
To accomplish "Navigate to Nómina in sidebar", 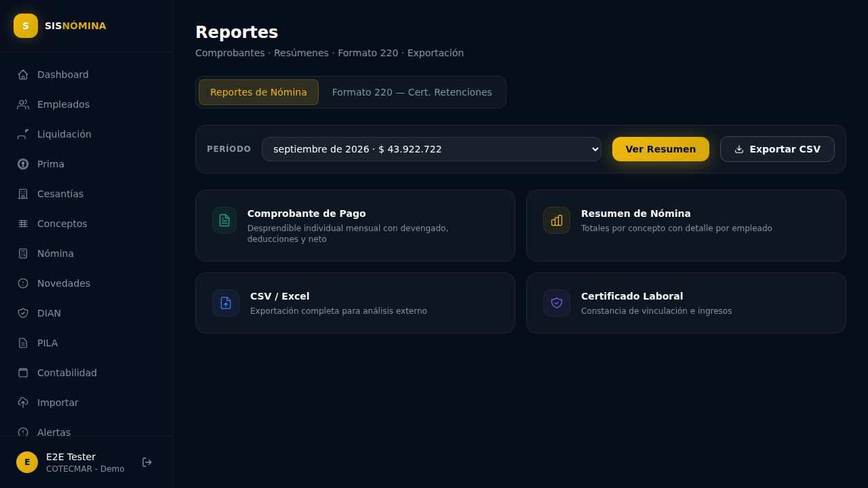I will tap(87, 253).
